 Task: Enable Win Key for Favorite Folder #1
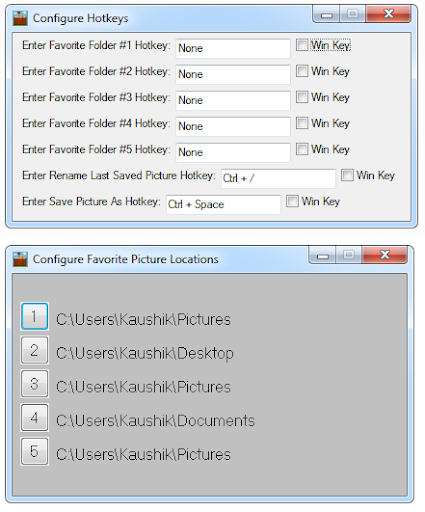point(302,45)
